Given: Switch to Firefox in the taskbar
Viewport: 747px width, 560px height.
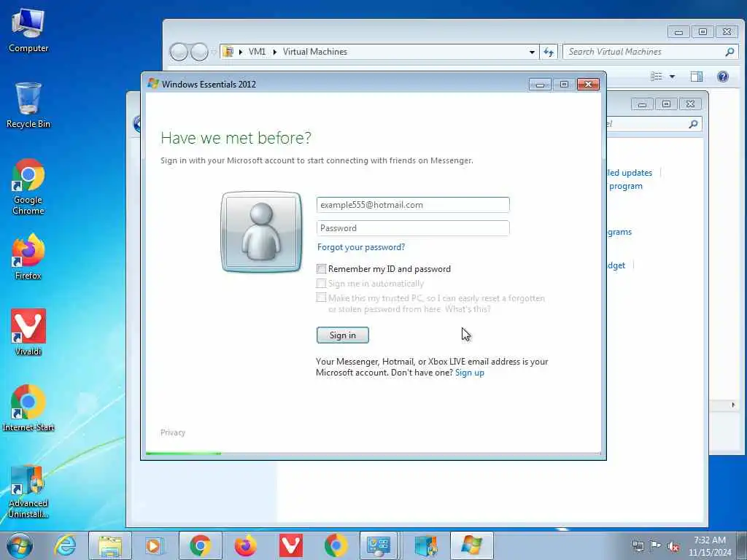Looking at the screenshot, I should pyautogui.click(x=245, y=545).
